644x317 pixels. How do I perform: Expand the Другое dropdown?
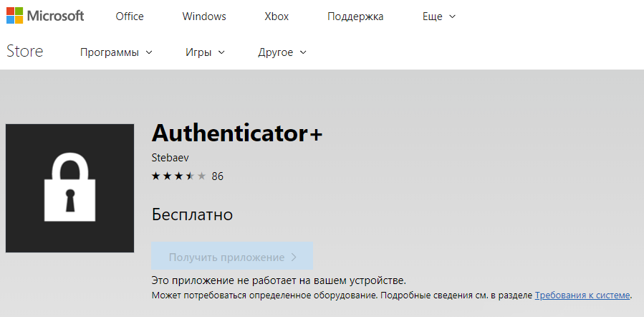pos(282,52)
